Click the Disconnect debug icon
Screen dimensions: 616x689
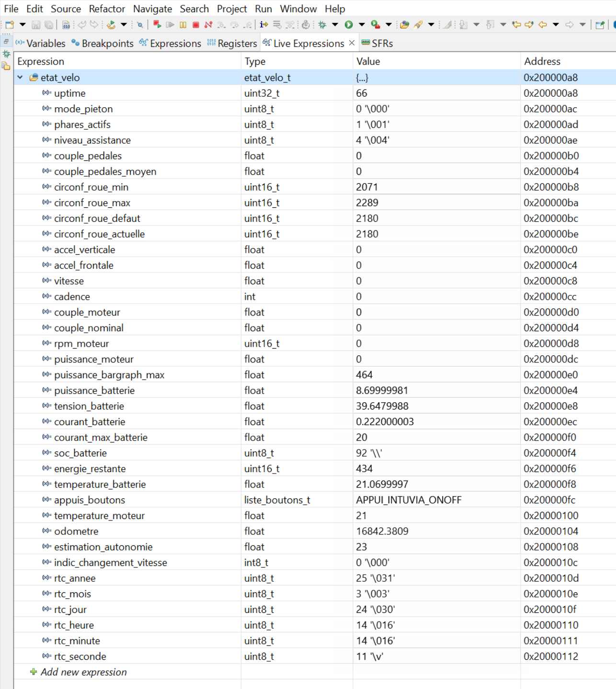[x=208, y=25]
